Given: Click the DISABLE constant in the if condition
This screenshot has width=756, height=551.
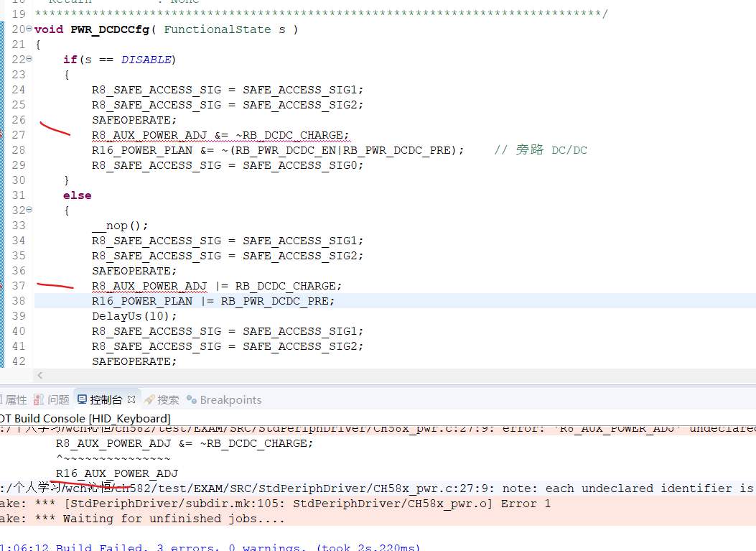Looking at the screenshot, I should 146,60.
